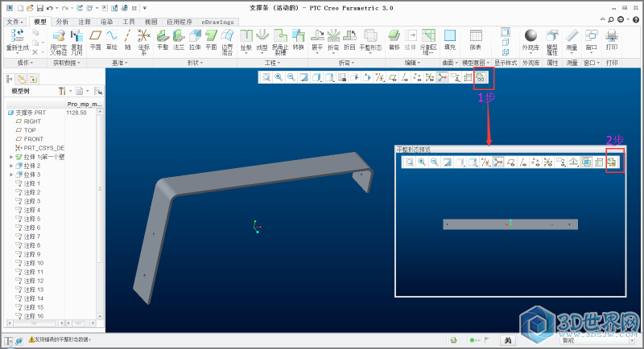Click last icon in 平整形态预览 toolbar
Viewport: 644px width, 349px height.
click(x=612, y=162)
